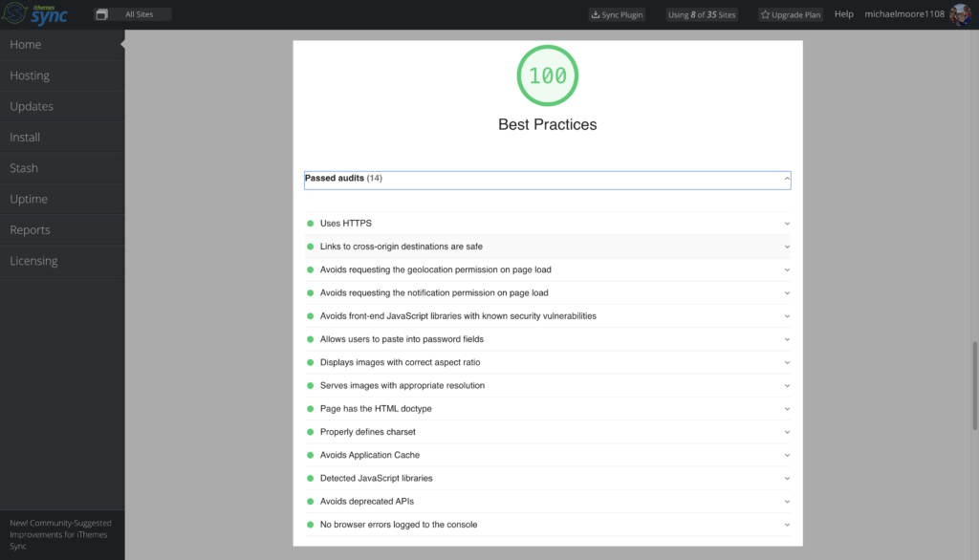Go to the Uptime sidebar section
The height and width of the screenshot is (560, 979).
click(62, 199)
